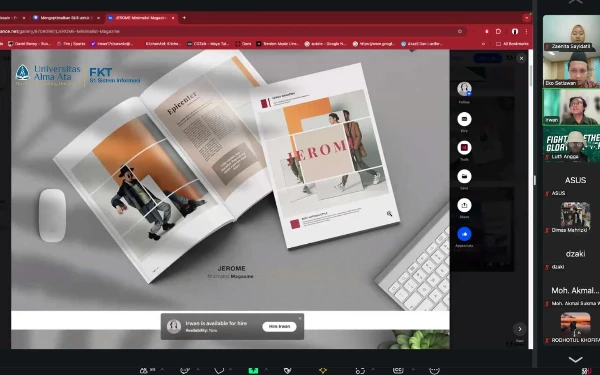Open a new browser tab

pyautogui.click(x=184, y=18)
